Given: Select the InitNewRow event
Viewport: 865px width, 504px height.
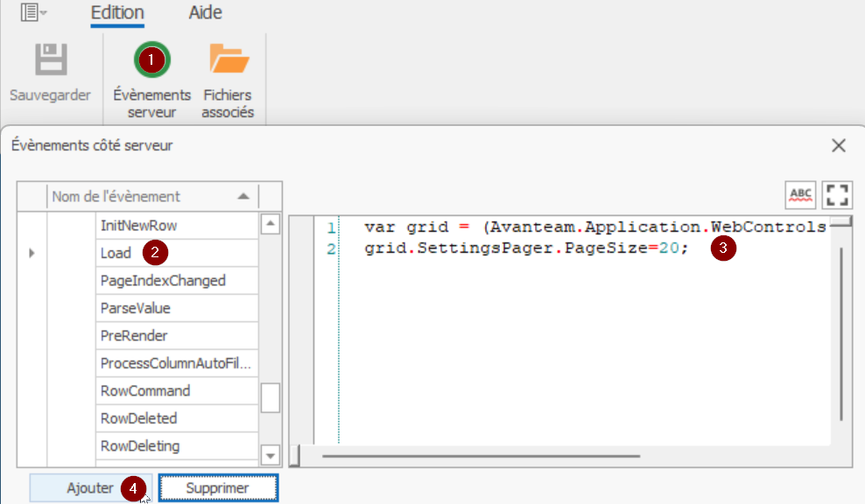Looking at the screenshot, I should [139, 226].
